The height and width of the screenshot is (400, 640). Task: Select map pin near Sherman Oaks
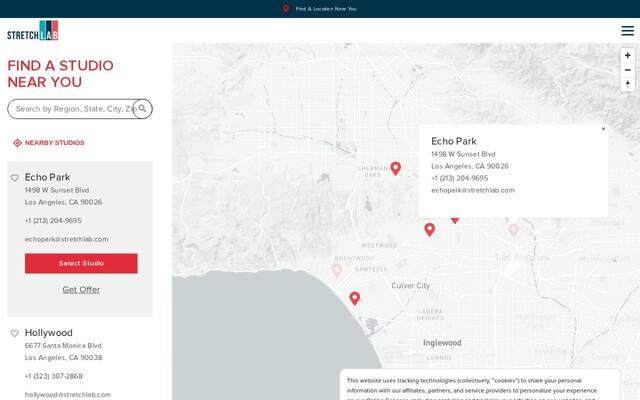pos(395,168)
